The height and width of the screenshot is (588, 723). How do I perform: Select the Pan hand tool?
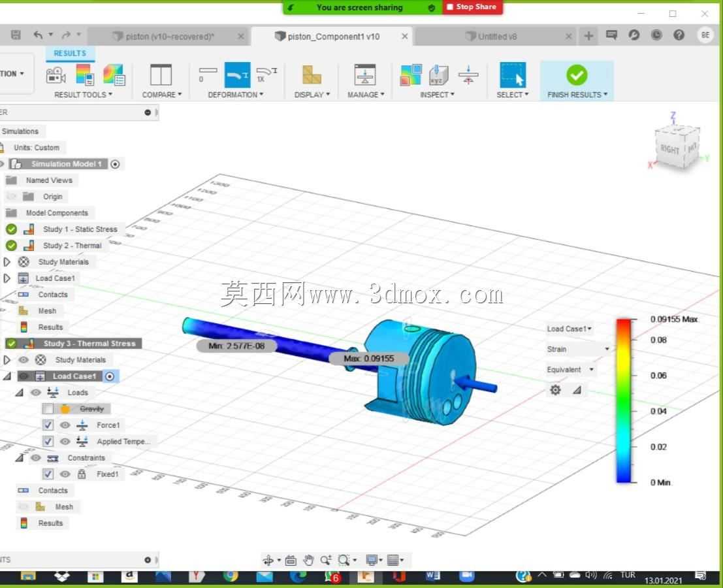[308, 560]
